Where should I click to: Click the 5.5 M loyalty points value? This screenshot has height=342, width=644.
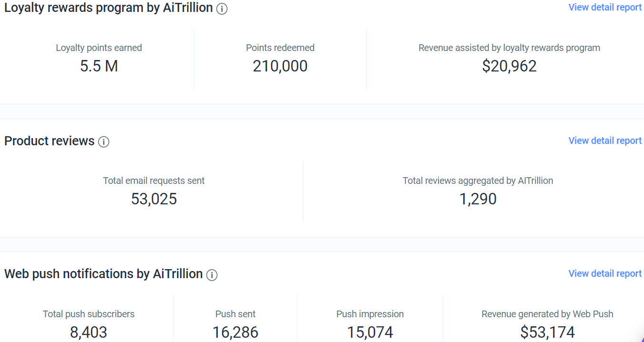click(99, 66)
